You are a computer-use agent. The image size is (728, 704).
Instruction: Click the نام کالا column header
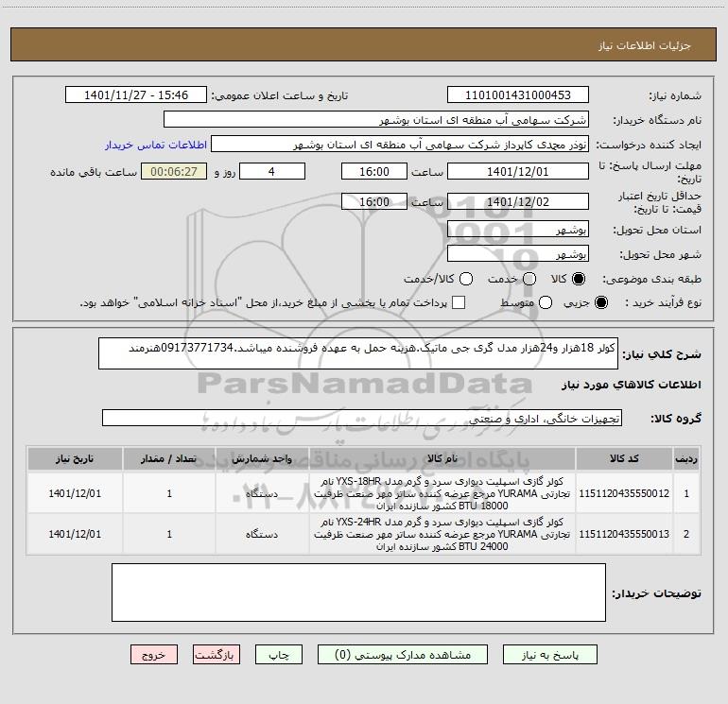(x=442, y=458)
